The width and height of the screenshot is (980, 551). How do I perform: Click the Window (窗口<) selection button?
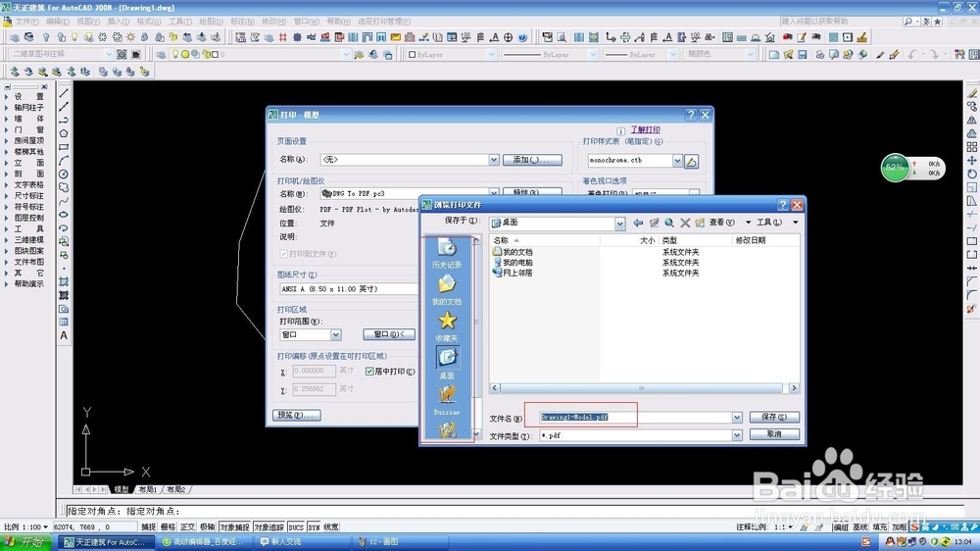[389, 334]
